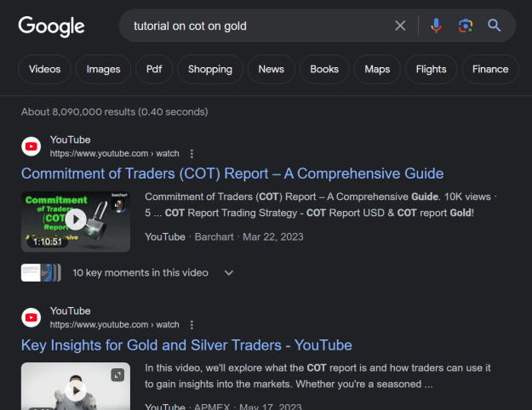The width and height of the screenshot is (532, 410).
Task: Open Google Lens image search icon
Action: click(x=465, y=26)
